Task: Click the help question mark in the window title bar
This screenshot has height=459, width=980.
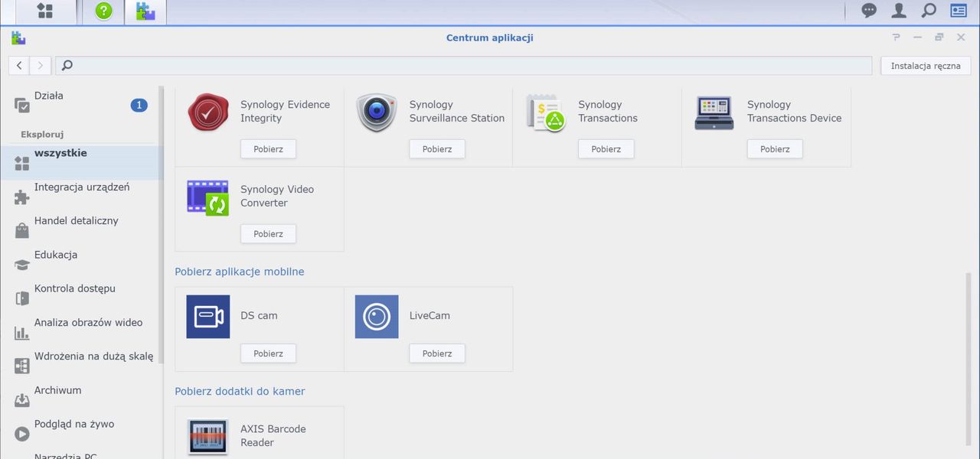Action: click(x=897, y=37)
